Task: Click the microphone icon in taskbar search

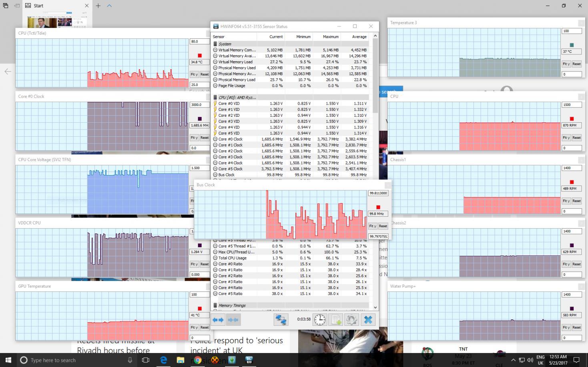Action: (130, 360)
